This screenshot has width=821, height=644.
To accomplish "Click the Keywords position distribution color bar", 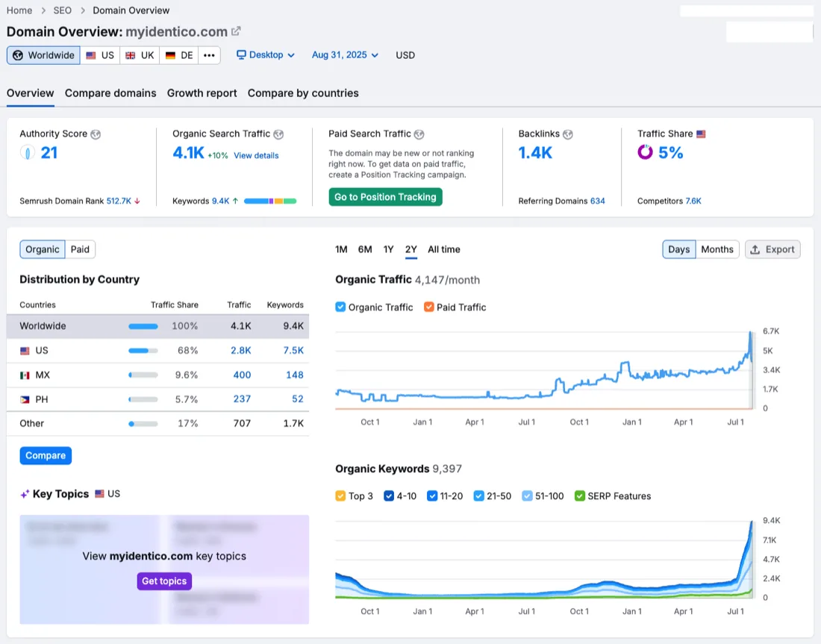I will click(270, 201).
